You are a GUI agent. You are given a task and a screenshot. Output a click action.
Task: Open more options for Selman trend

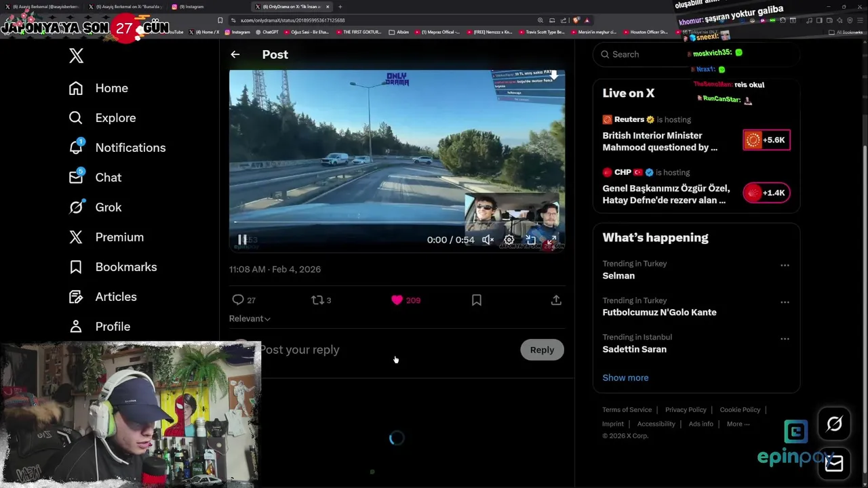pyautogui.click(x=785, y=265)
